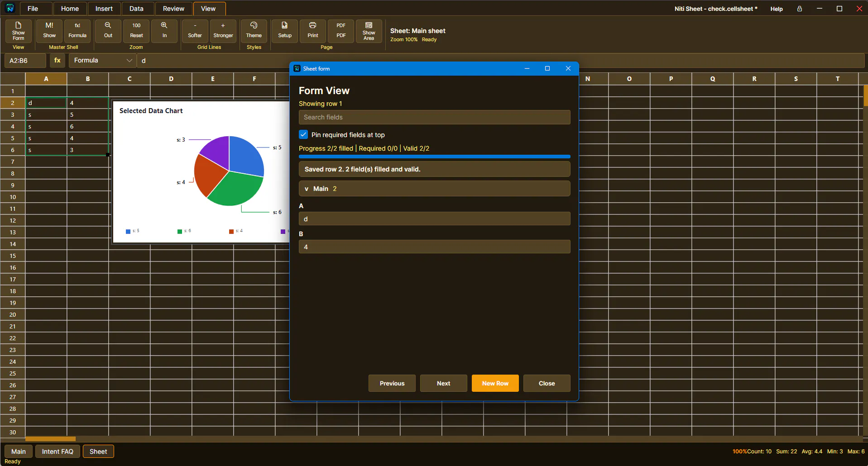868x466 pixels.
Task: Open the Intent FAQ sheet tab
Action: [x=58, y=452]
